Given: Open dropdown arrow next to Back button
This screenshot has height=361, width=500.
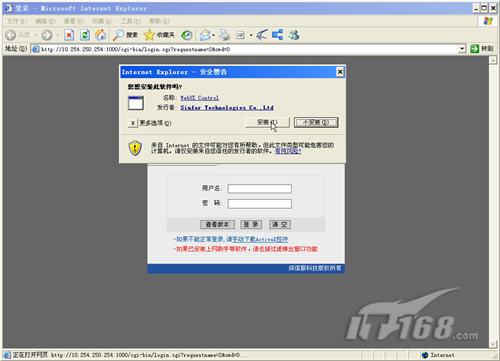Looking at the screenshot, I should click(36, 35).
